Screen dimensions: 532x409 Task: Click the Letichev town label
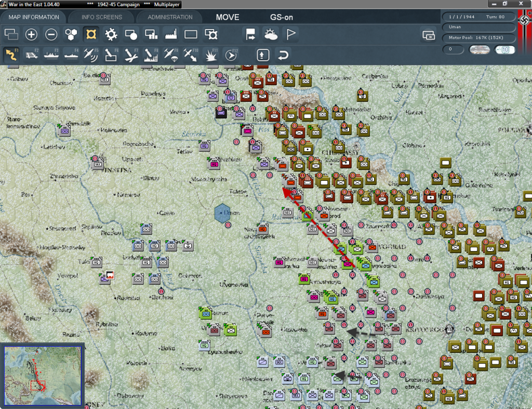(54, 147)
